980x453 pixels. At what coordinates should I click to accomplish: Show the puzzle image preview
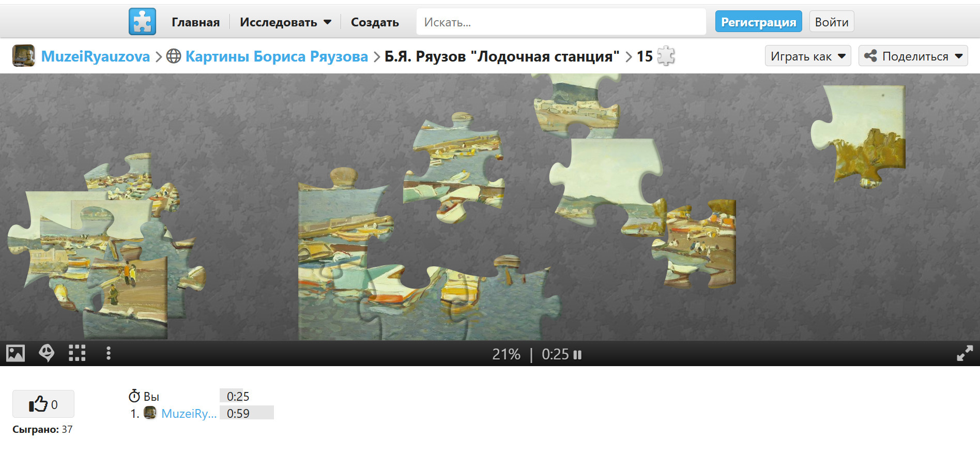(16, 354)
